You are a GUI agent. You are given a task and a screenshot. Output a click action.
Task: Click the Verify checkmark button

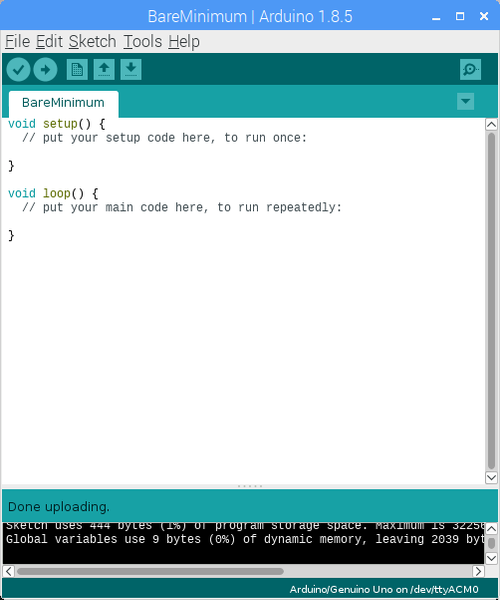[x=18, y=70]
